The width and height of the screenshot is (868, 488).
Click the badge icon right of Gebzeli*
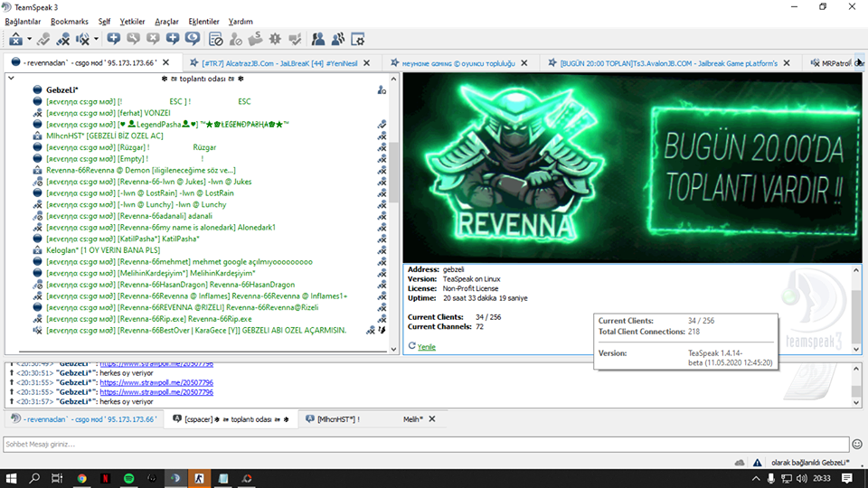pyautogui.click(x=382, y=89)
